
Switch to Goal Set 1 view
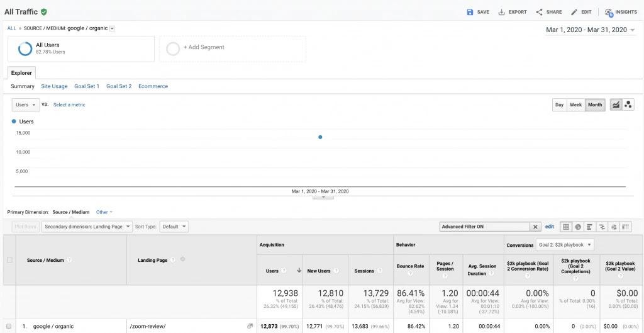(87, 86)
